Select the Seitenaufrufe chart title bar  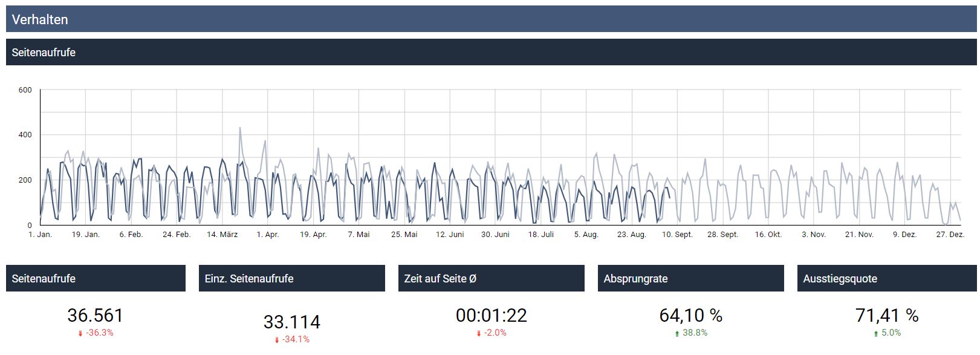(x=491, y=53)
